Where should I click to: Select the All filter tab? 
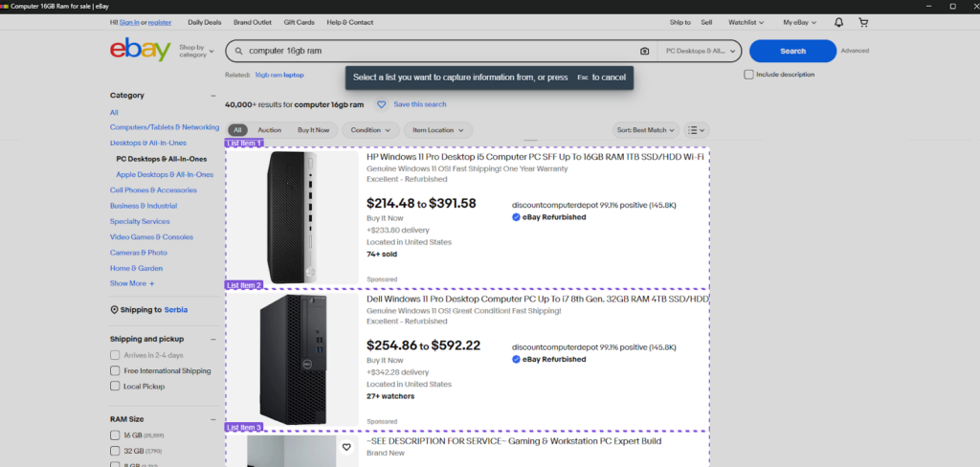237,130
